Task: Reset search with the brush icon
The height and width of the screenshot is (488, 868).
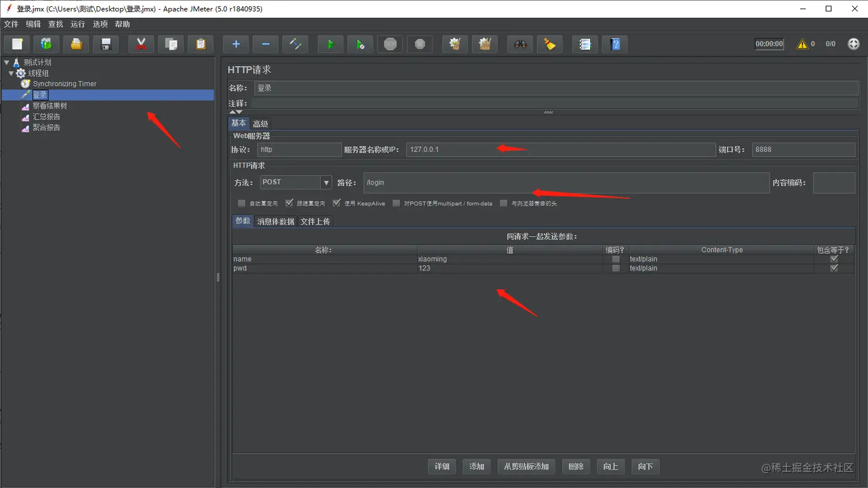Action: 550,44
